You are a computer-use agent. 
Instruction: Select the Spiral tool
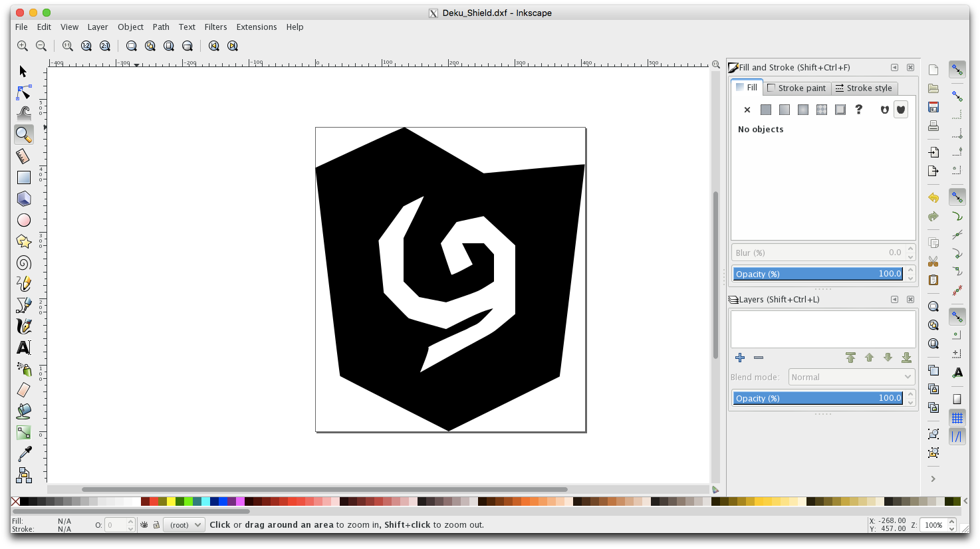[23, 263]
